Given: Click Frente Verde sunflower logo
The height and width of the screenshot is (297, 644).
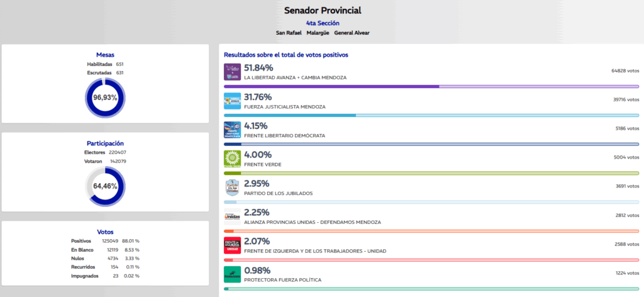Looking at the screenshot, I should tap(233, 159).
